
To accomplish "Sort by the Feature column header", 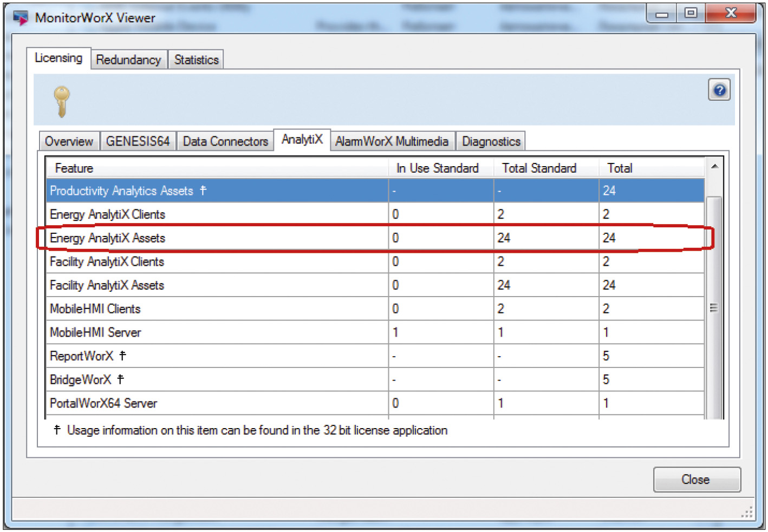I will (217, 168).
